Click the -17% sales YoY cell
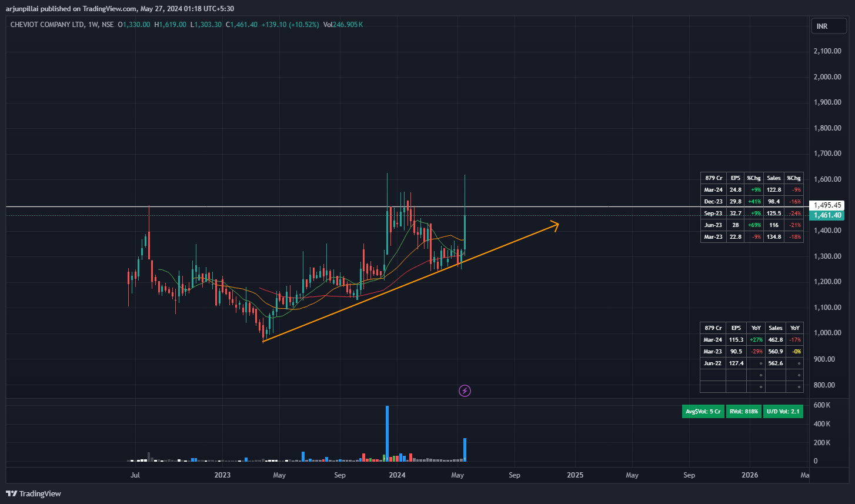 (x=795, y=339)
